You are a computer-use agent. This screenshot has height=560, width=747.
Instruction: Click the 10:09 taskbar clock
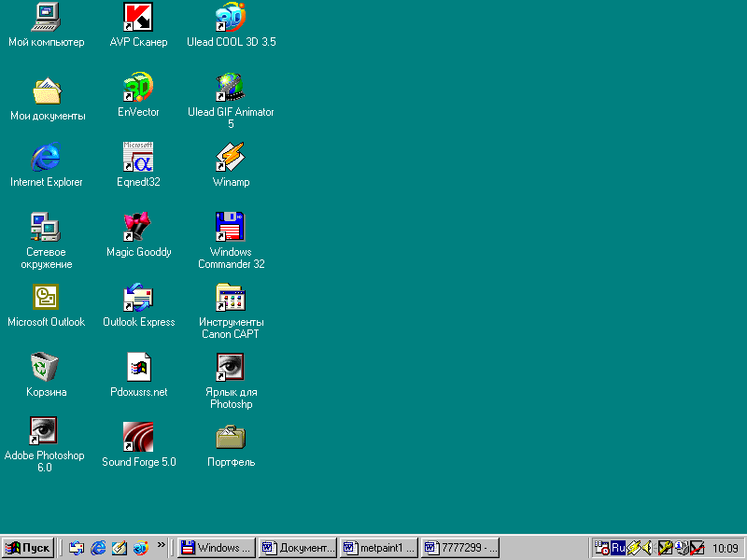coord(726,549)
